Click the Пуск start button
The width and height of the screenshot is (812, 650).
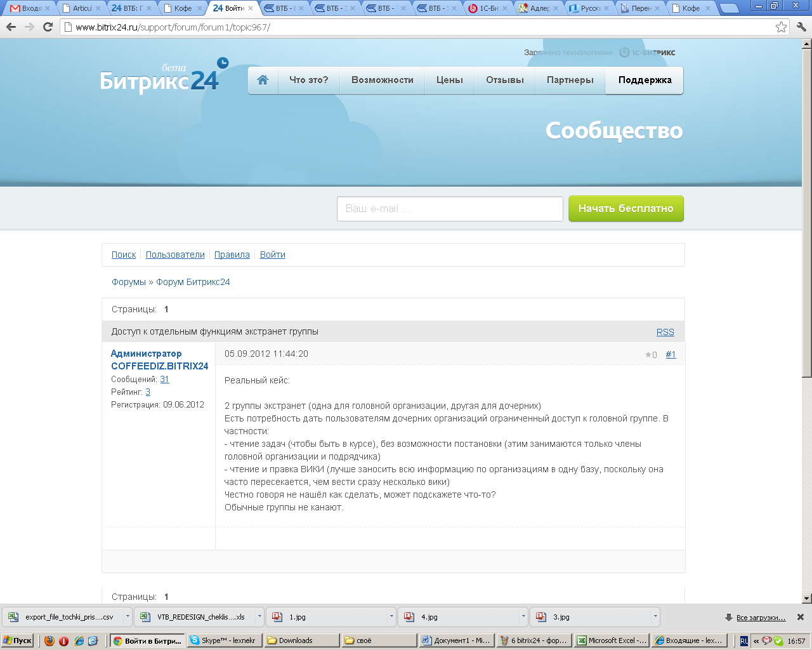coord(17,640)
